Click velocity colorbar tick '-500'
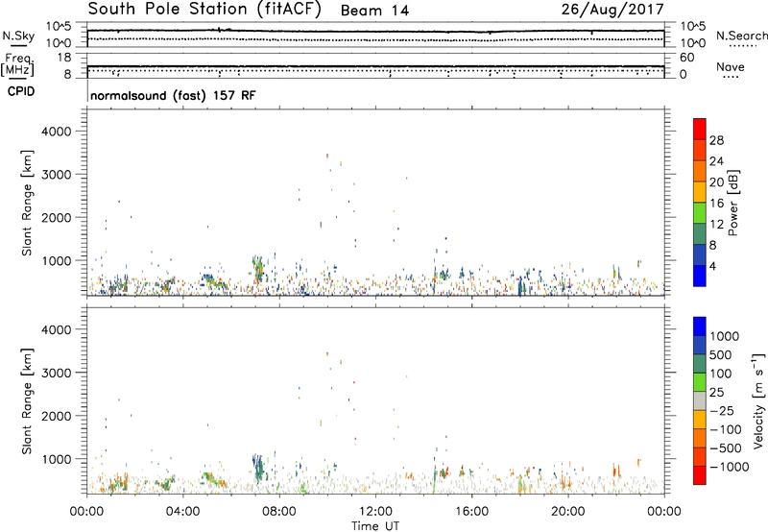 (x=726, y=448)
